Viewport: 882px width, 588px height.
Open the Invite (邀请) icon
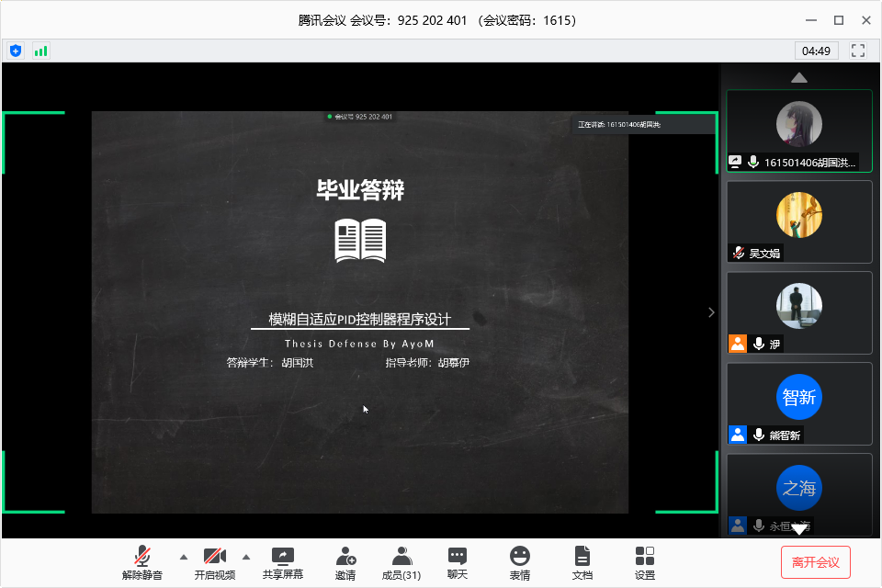point(345,562)
